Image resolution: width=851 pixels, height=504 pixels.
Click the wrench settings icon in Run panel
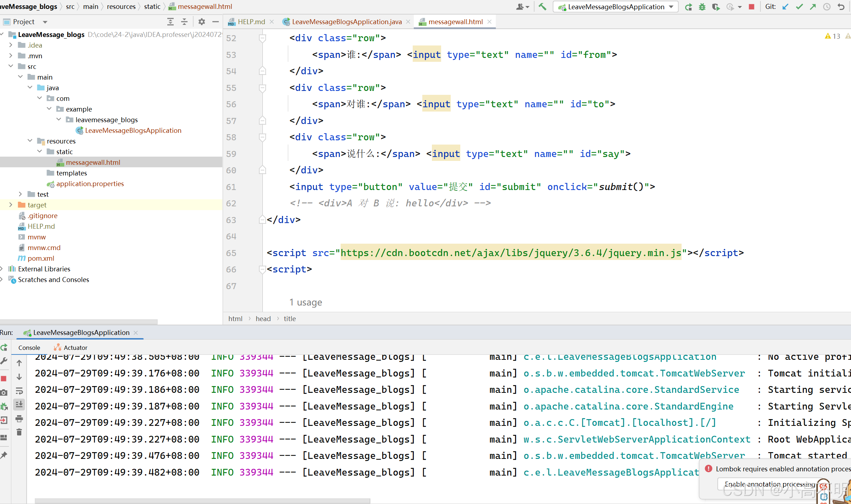pyautogui.click(x=4, y=361)
